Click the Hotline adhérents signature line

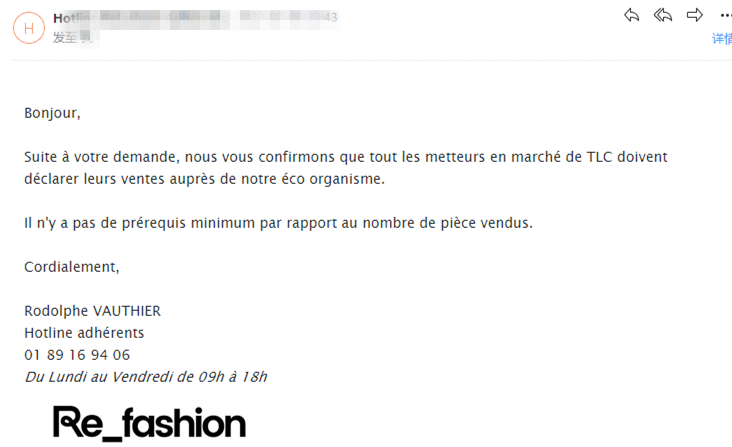(x=84, y=333)
